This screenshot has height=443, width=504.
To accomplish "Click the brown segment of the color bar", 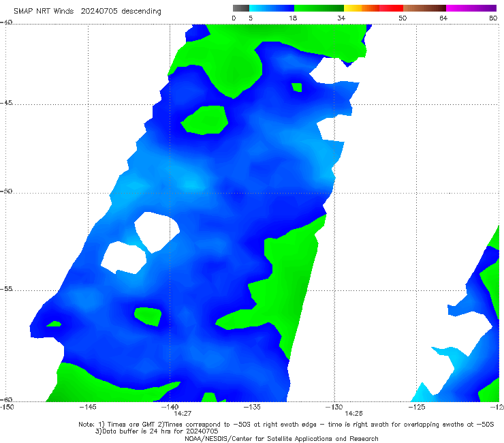I will tap(424, 8).
